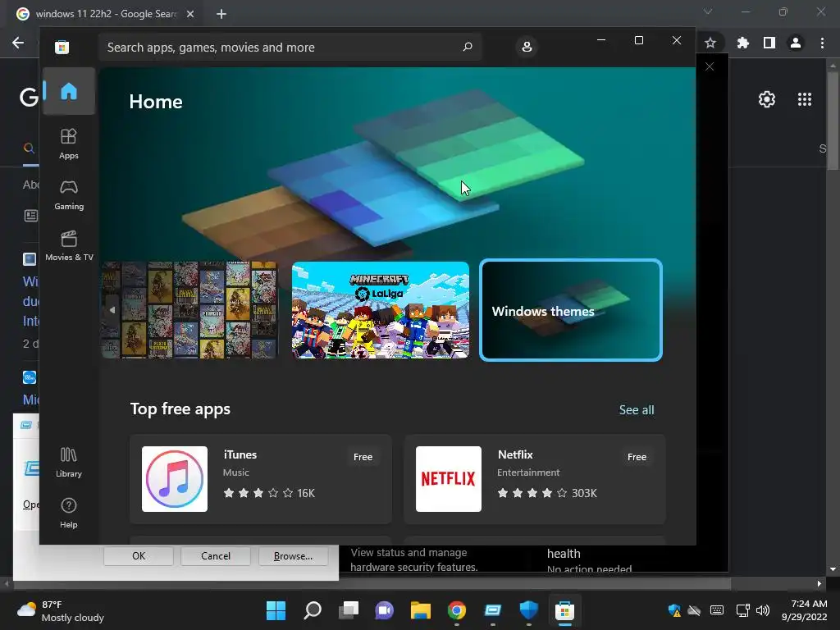Click the Netflix app title
840x630 pixels.
[515, 454]
